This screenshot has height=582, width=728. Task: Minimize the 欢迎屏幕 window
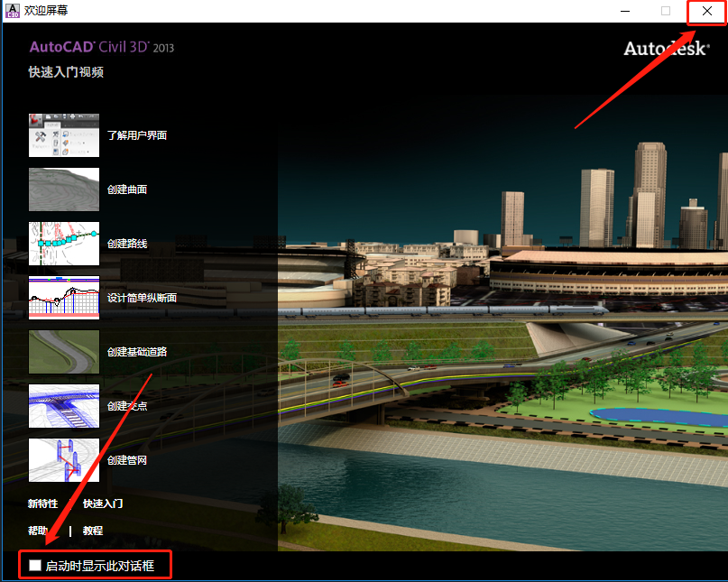[625, 11]
